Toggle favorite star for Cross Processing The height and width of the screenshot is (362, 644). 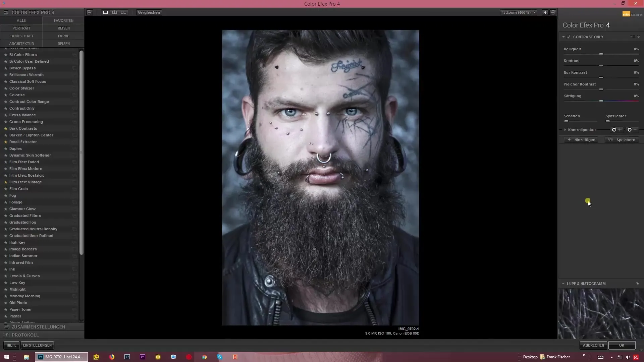[6, 122]
